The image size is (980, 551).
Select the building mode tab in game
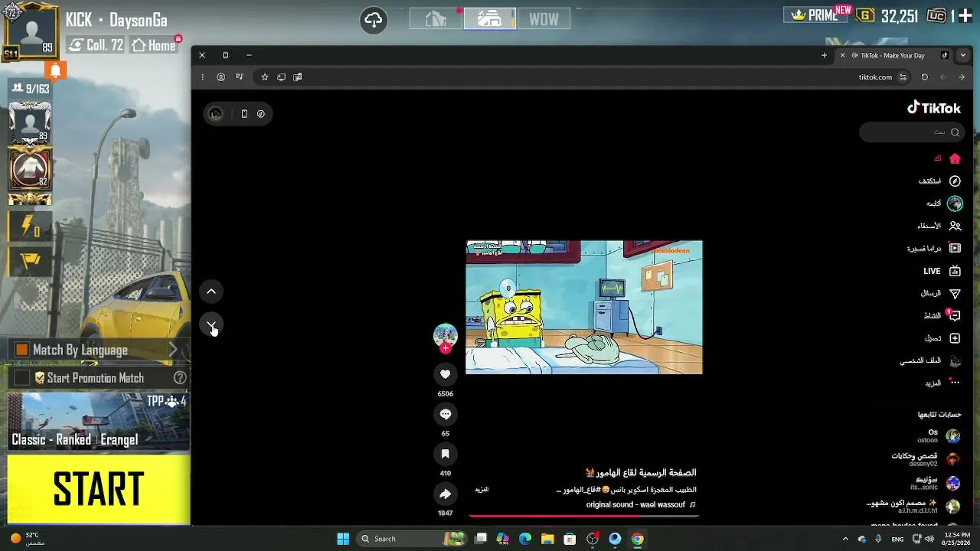[x=436, y=19]
